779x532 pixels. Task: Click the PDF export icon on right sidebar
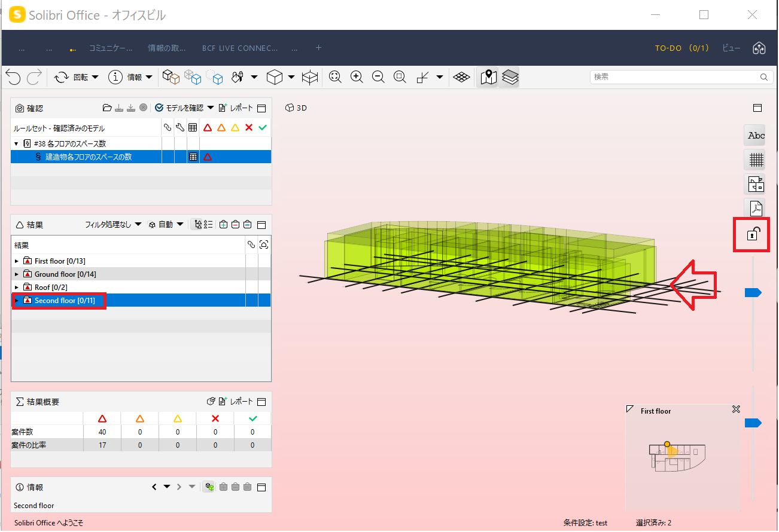pos(756,208)
